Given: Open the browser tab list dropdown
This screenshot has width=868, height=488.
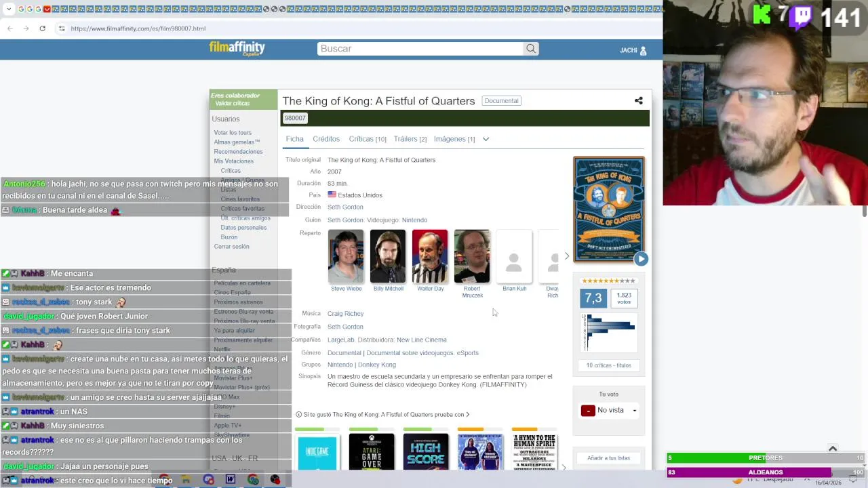Looking at the screenshot, I should click(x=9, y=9).
